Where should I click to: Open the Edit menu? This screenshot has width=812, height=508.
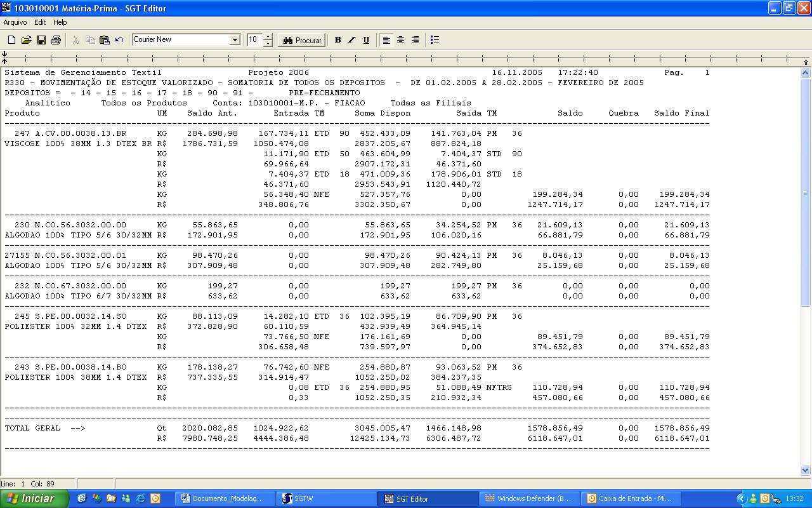[40, 22]
